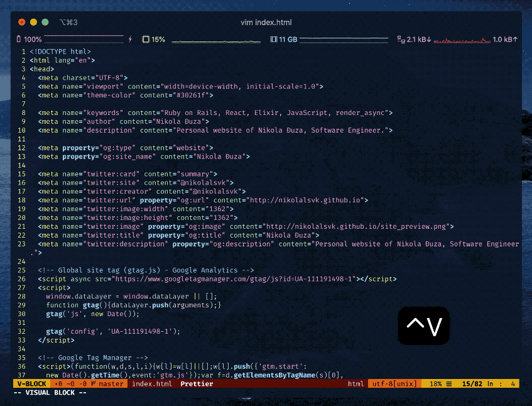Click the git branch icon near master
532x406 pixels.
94,383
